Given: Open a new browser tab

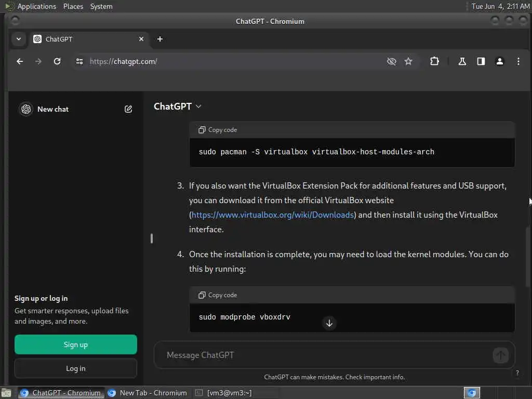Looking at the screenshot, I should click(160, 39).
